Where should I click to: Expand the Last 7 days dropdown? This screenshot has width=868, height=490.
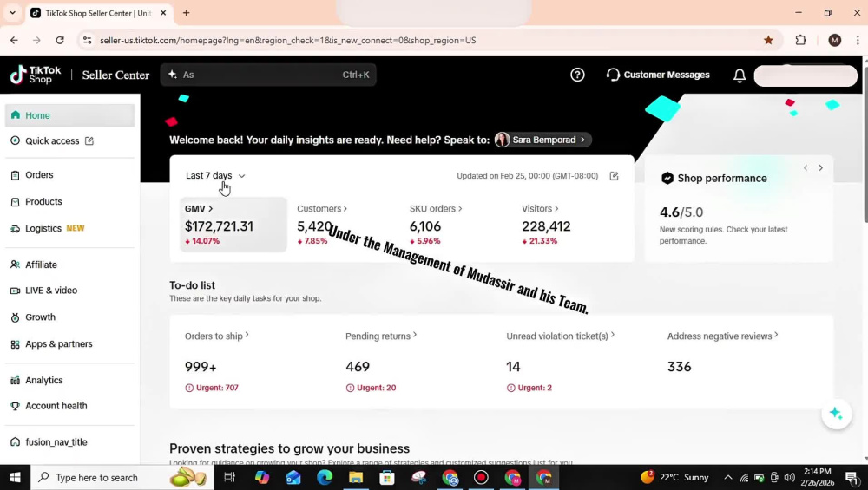pyautogui.click(x=215, y=176)
